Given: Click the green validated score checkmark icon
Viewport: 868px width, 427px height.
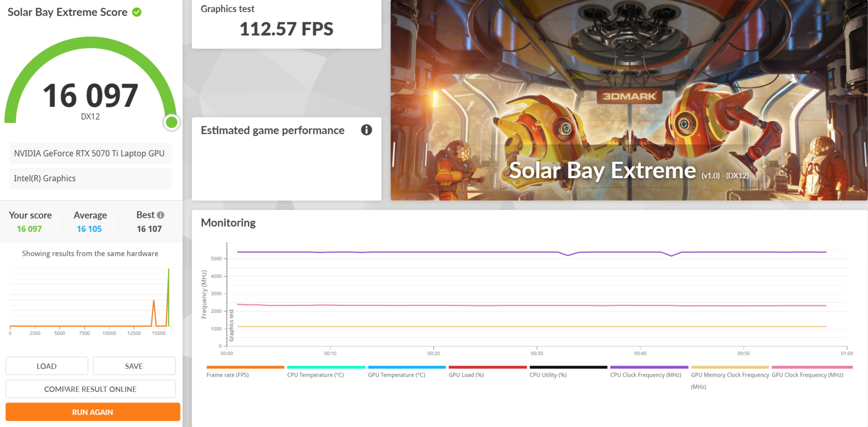Looking at the screenshot, I should (137, 12).
